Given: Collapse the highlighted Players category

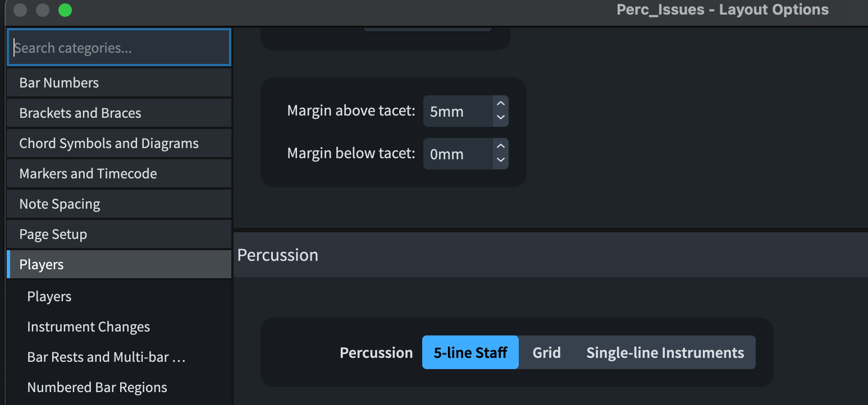Looking at the screenshot, I should point(118,264).
